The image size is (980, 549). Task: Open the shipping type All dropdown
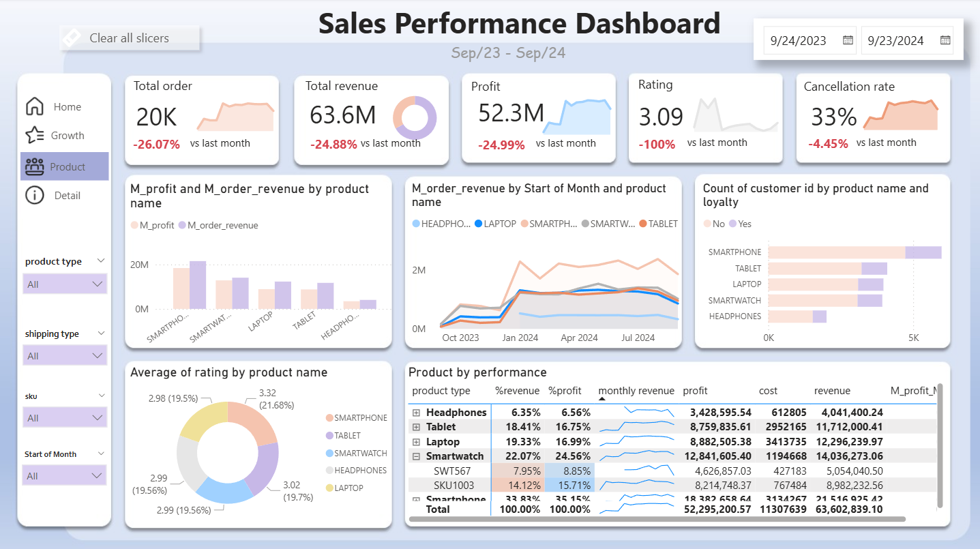click(x=65, y=356)
